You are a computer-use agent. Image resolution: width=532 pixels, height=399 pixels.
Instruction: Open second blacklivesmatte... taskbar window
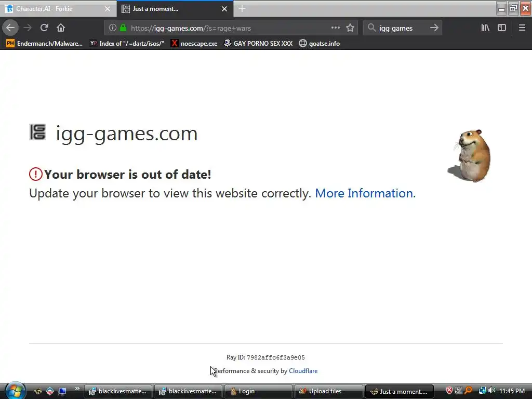click(x=188, y=391)
